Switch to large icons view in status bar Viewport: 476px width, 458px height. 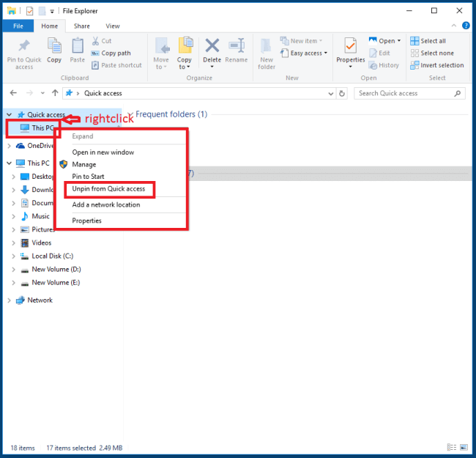pyautogui.click(x=464, y=447)
